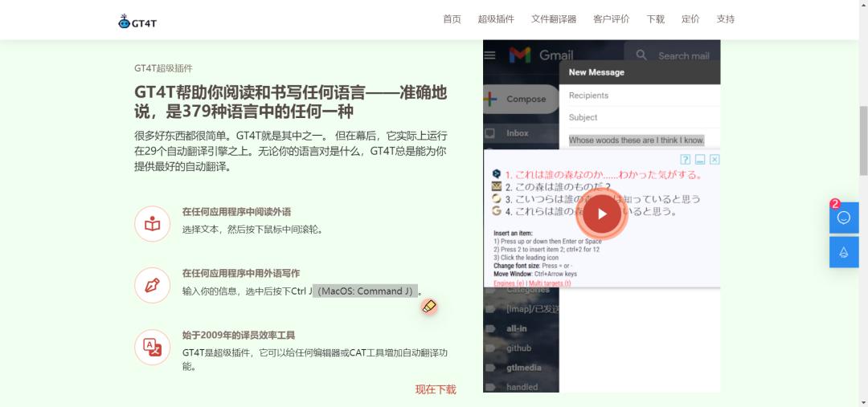Click the [Imap]/已发送 label in sidebar

pos(532,309)
